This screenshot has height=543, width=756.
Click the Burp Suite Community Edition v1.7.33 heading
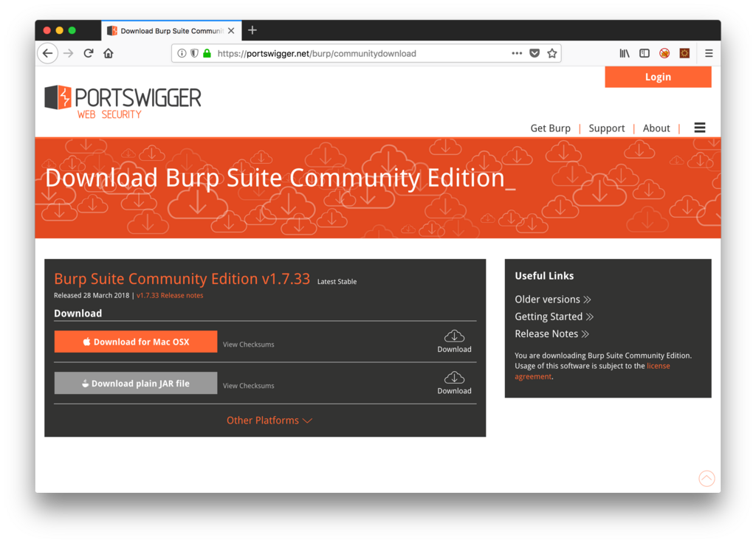(x=182, y=278)
